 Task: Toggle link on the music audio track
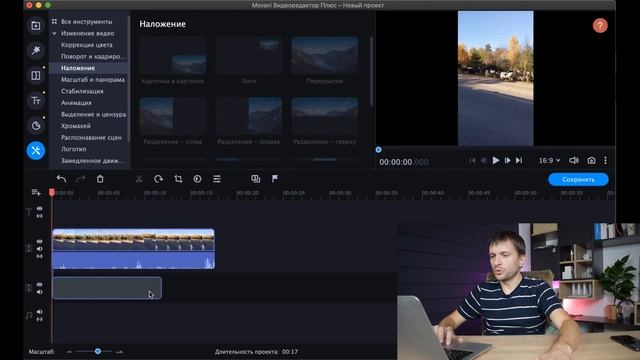pyautogui.click(x=40, y=319)
